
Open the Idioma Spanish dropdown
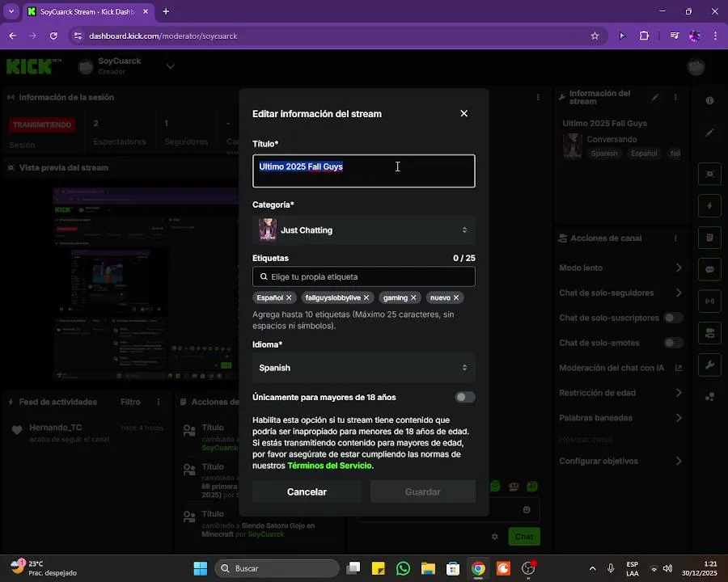click(x=363, y=368)
